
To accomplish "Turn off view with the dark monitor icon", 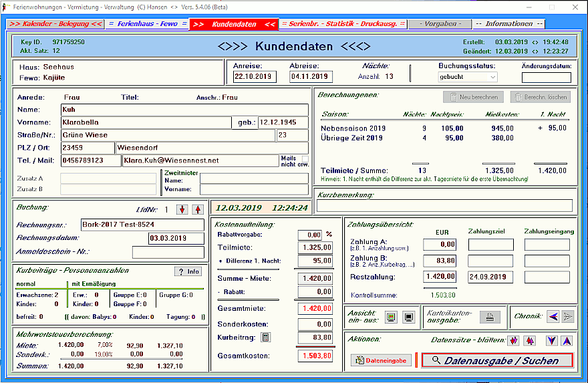I will pos(408,317).
